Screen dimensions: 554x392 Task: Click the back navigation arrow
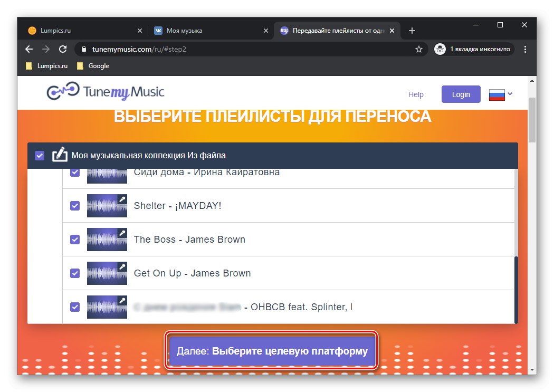coord(28,49)
